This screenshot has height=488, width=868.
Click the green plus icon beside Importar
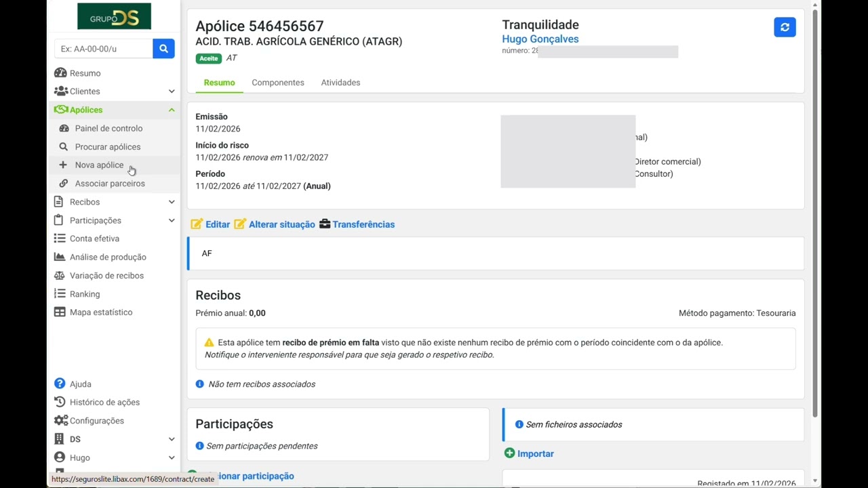(x=509, y=453)
